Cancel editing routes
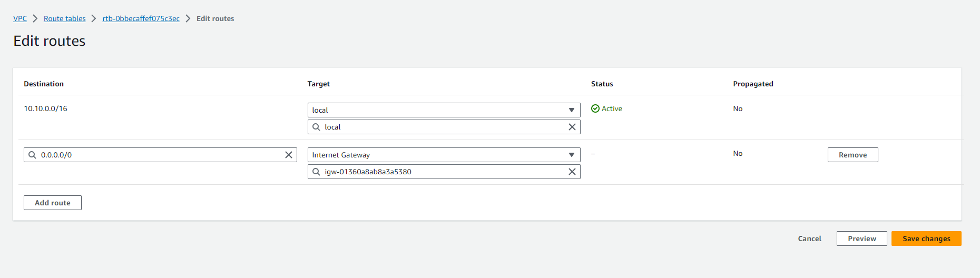980x278 pixels. click(809, 239)
